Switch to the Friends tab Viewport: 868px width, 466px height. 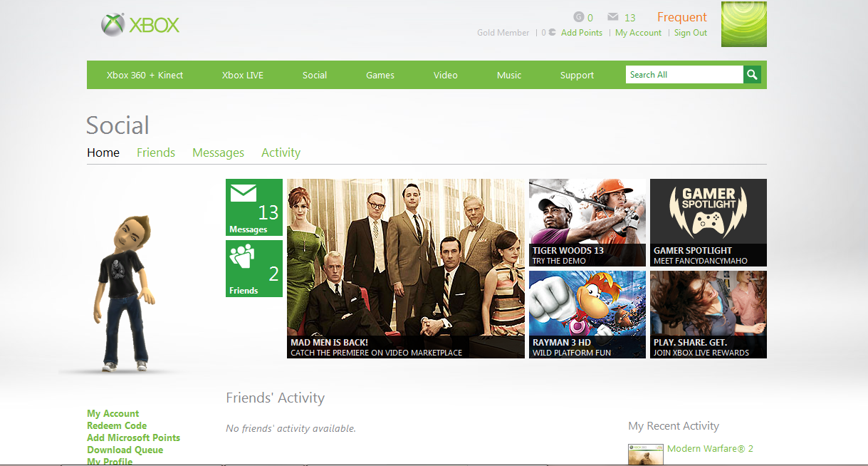156,152
